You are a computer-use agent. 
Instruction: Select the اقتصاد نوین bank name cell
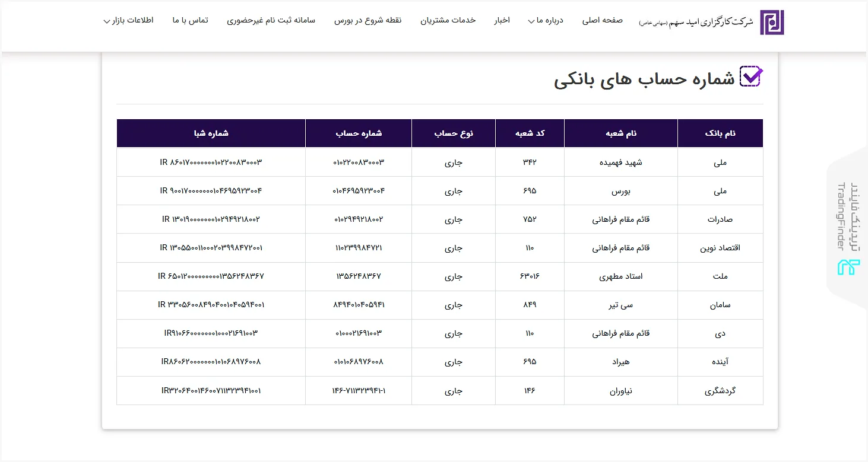pyautogui.click(x=720, y=248)
